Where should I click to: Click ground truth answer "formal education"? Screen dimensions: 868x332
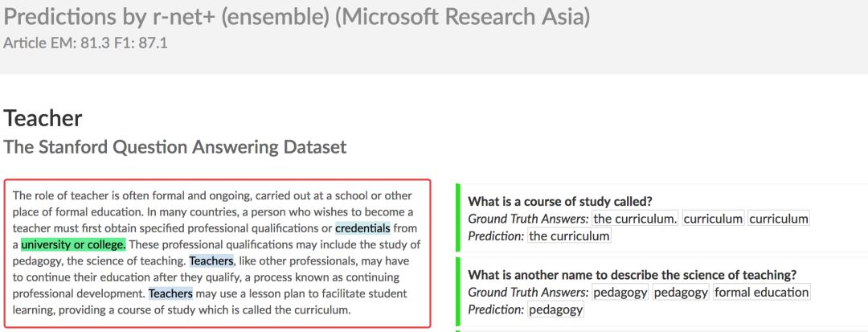(x=762, y=293)
